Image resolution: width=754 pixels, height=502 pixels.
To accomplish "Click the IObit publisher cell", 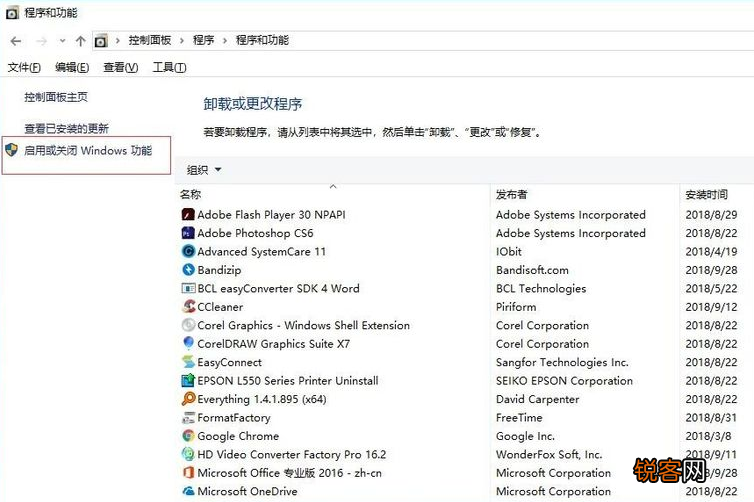I will [509, 251].
